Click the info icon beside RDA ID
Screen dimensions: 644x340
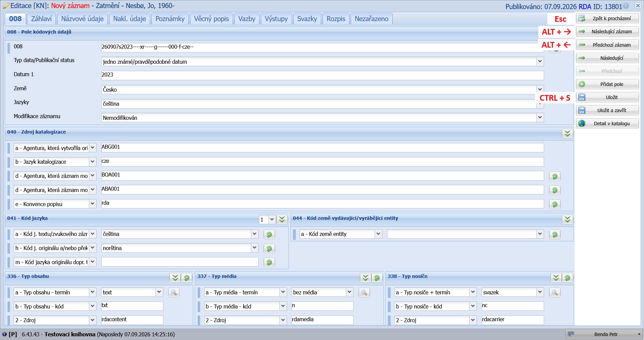(x=626, y=6)
